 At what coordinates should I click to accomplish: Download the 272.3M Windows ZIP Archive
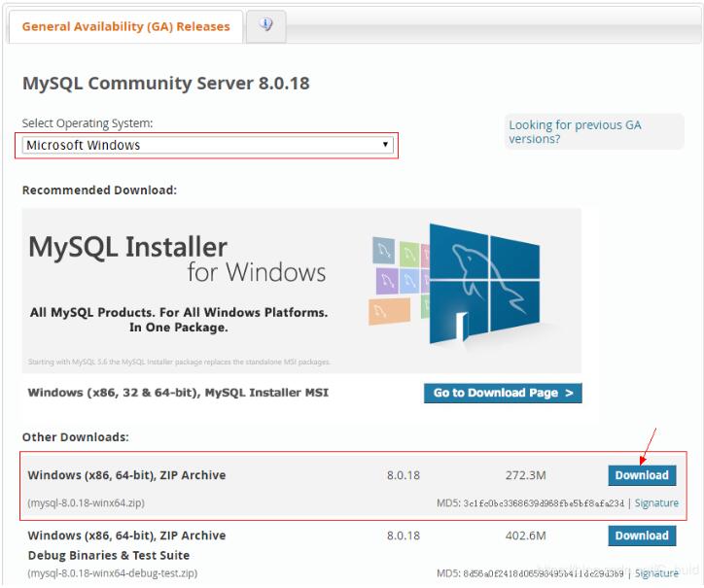(x=642, y=475)
